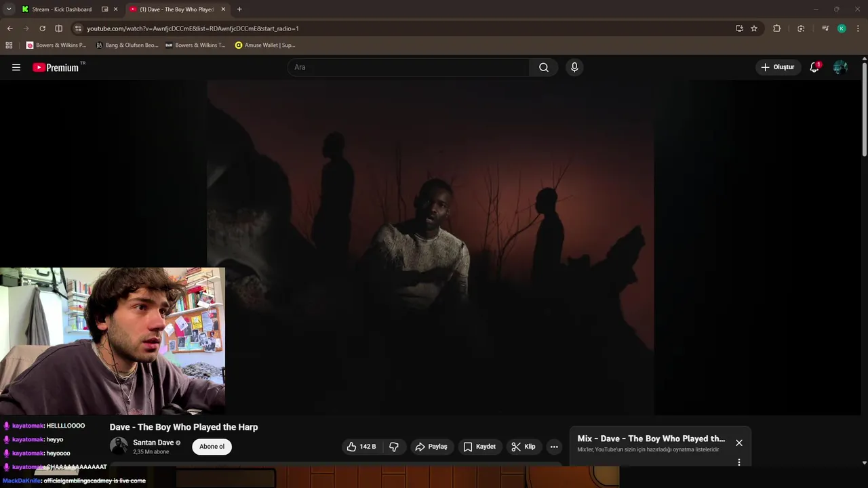Image resolution: width=868 pixels, height=488 pixels.
Task: Close the Dave YouTube tab
Action: (x=223, y=9)
